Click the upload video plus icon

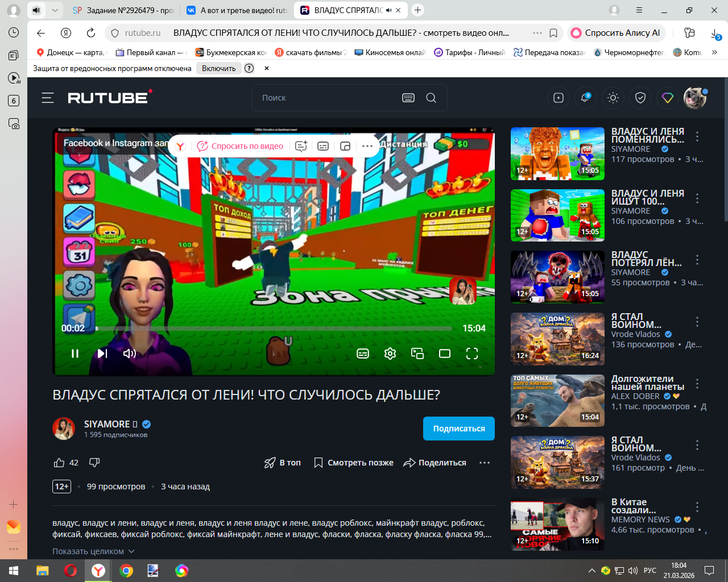[559, 98]
